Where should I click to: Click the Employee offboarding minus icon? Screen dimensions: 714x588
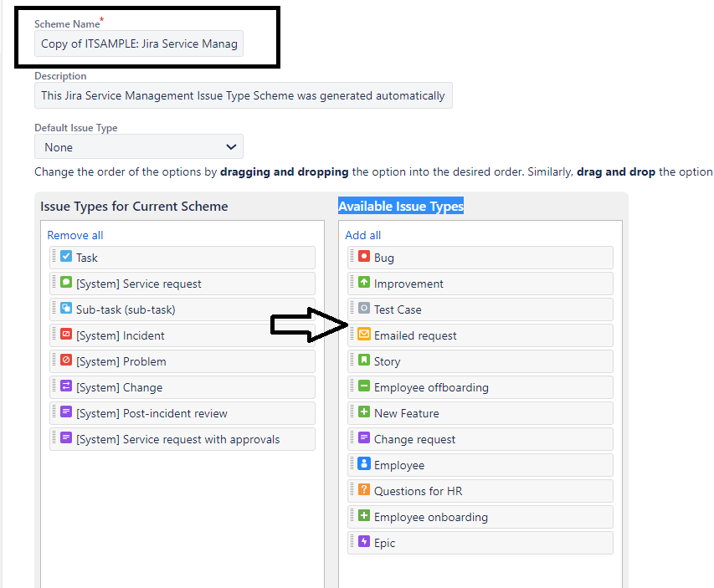(x=364, y=386)
